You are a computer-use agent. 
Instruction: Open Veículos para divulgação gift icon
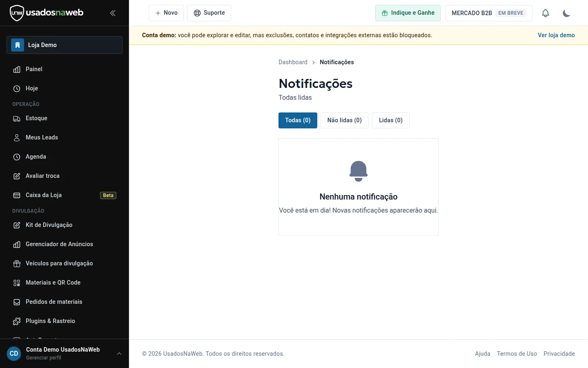[x=17, y=264]
